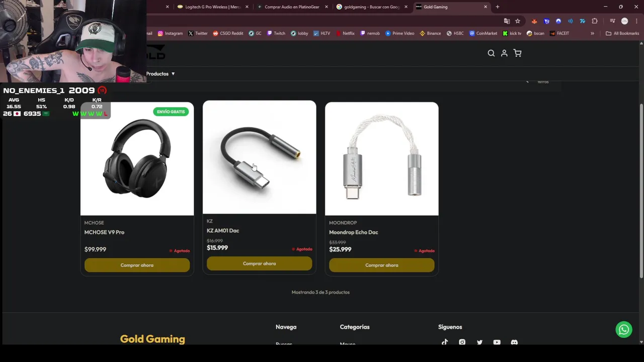Viewport: 644px width, 362px height.
Task: Click Comprar ahora for MCHOSE V9 Pro
Action: (137, 265)
